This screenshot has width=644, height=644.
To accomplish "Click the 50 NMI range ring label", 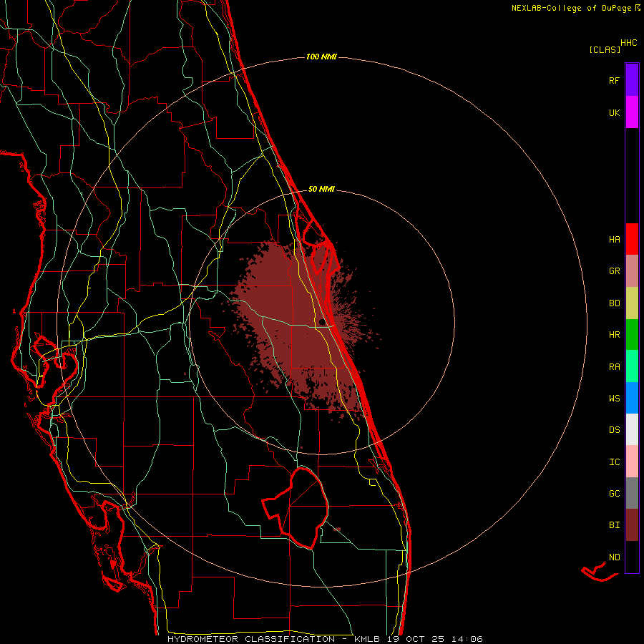I will click(x=321, y=189).
